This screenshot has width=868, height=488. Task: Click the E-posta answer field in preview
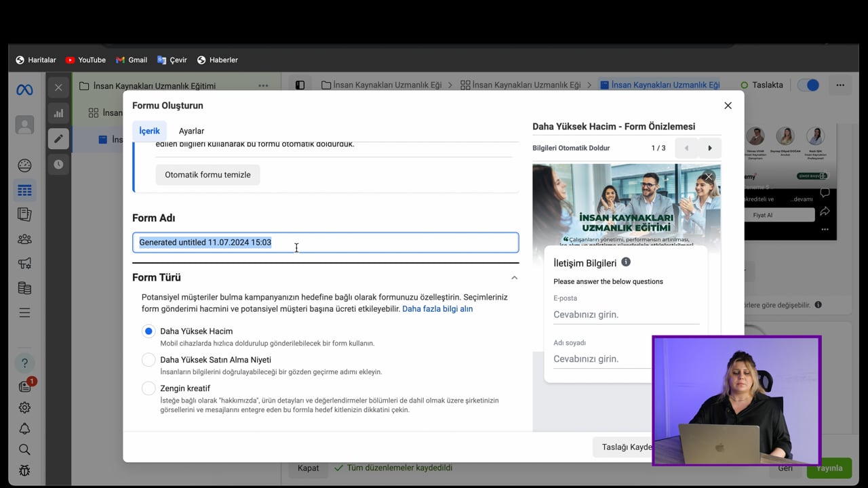tap(626, 314)
